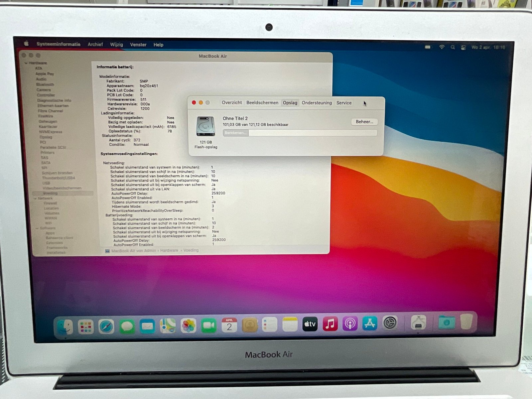Open the Downloads folder in the dock
532x399 pixels.
pos(446,322)
